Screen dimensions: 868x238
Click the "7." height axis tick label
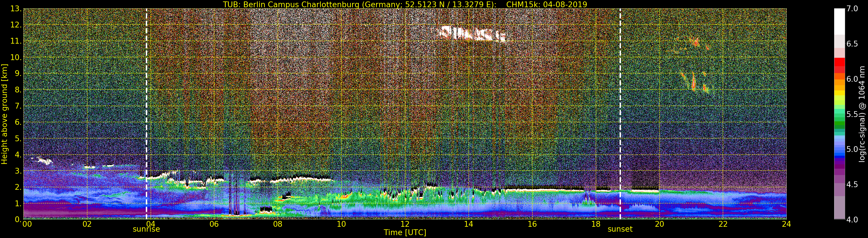(x=18, y=106)
